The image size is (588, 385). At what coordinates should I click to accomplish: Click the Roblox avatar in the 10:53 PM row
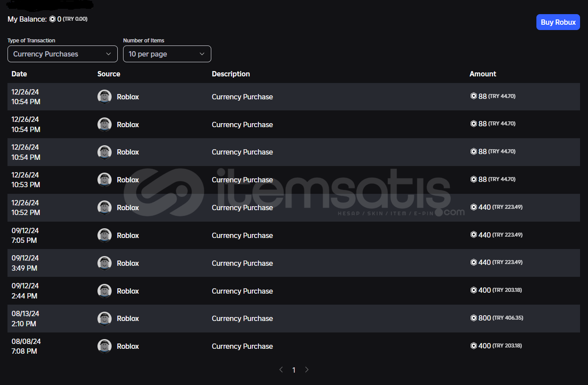[105, 180]
